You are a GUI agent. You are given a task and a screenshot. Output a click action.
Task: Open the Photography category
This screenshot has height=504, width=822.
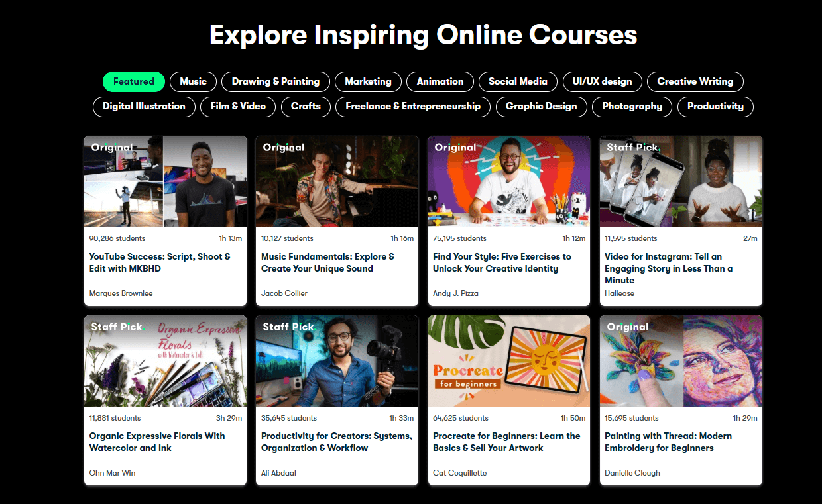(632, 106)
